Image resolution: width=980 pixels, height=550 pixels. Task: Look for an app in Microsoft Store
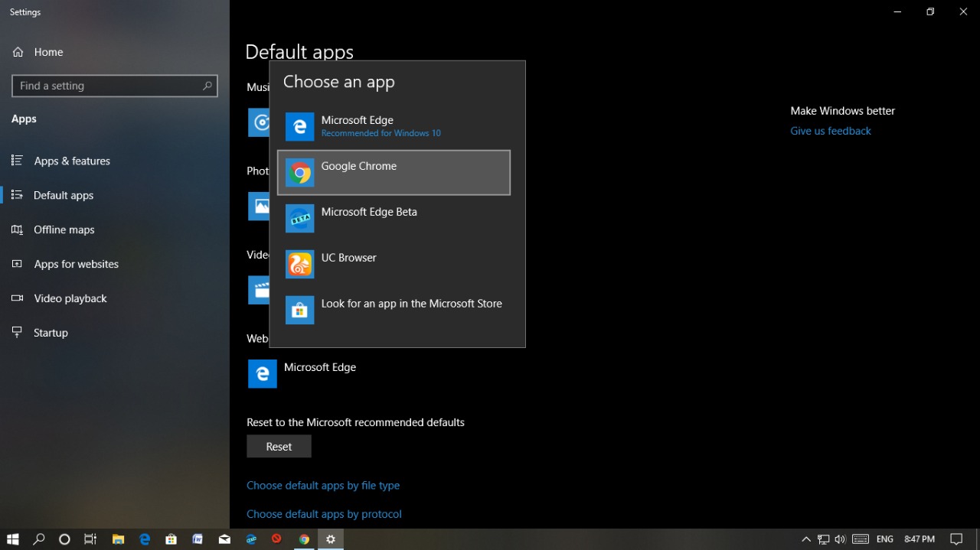[394, 311]
